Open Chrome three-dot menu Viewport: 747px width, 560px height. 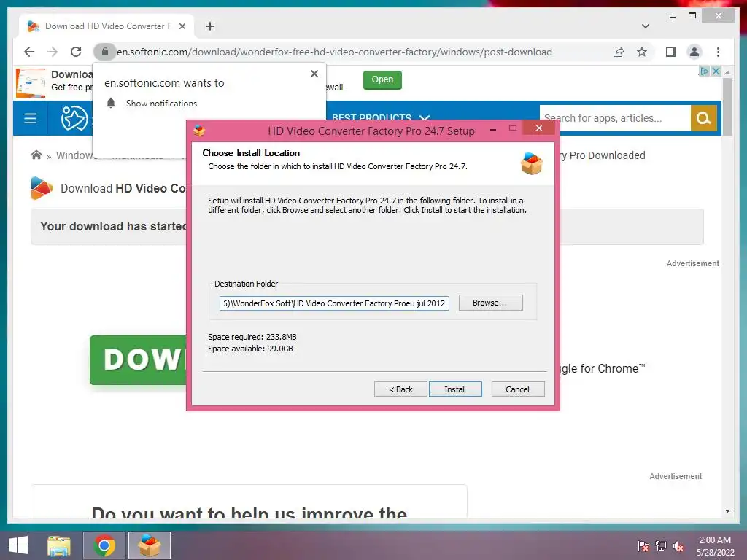tap(718, 52)
